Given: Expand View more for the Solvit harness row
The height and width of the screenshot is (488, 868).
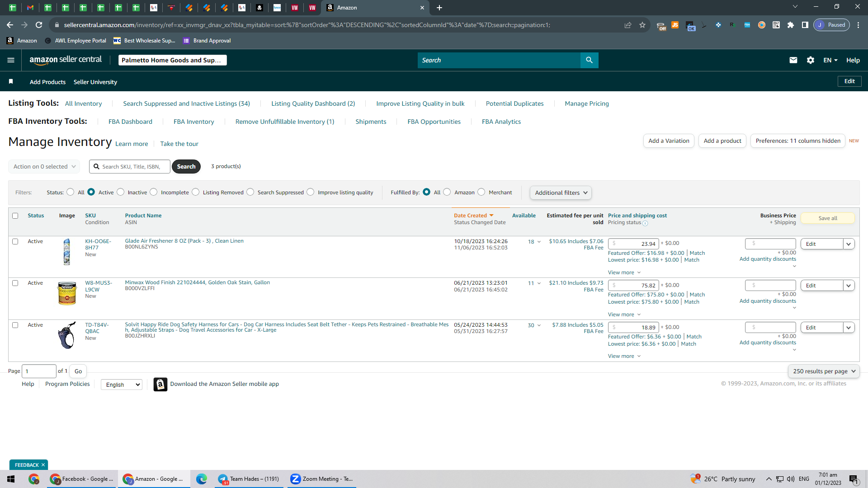Looking at the screenshot, I should (624, 356).
